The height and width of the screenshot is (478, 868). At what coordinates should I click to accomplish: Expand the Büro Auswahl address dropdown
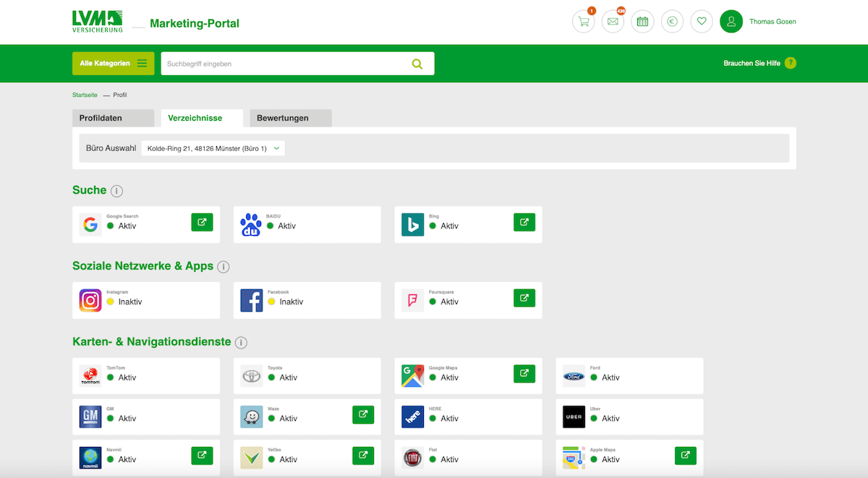pyautogui.click(x=213, y=148)
